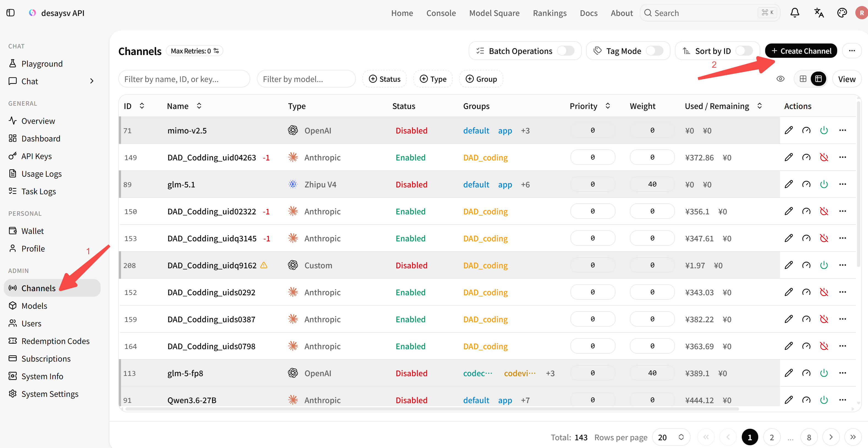Open the Console nav item

pos(441,13)
